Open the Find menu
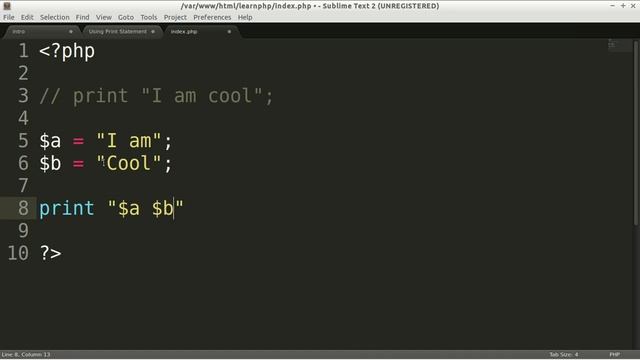640x360 pixels. tap(82, 17)
